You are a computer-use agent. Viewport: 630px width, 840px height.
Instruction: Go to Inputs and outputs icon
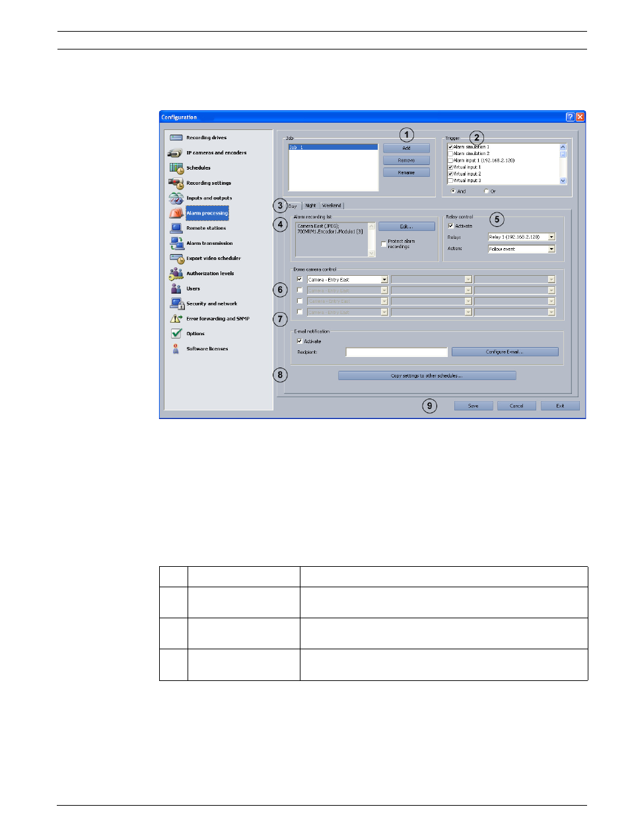176,198
